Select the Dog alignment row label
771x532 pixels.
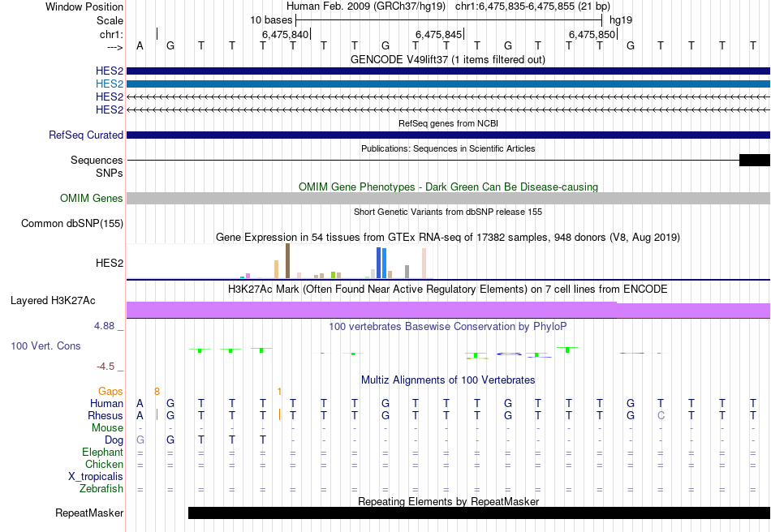coord(114,440)
